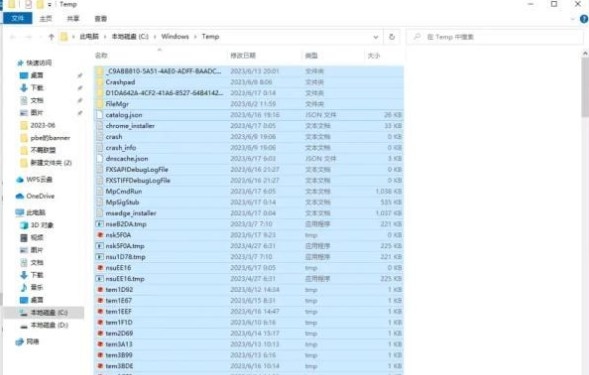Open the Share ribbon tab
The height and width of the screenshot is (375, 589).
(73, 18)
